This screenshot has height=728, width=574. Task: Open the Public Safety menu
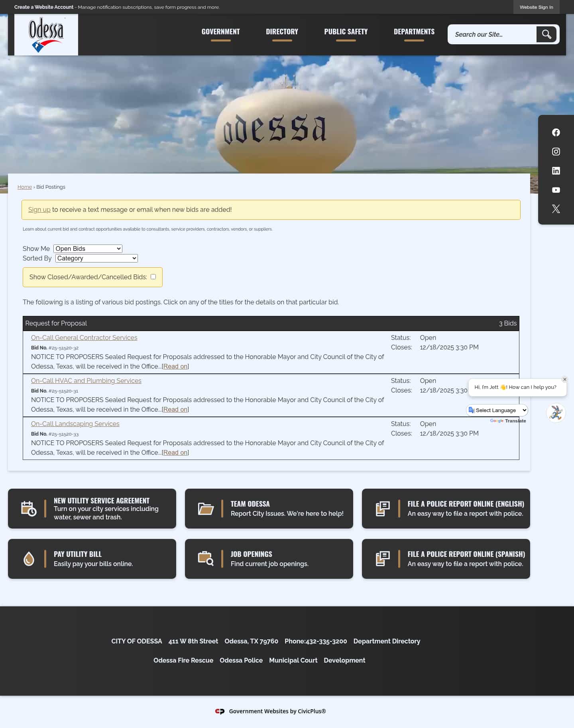point(346,32)
